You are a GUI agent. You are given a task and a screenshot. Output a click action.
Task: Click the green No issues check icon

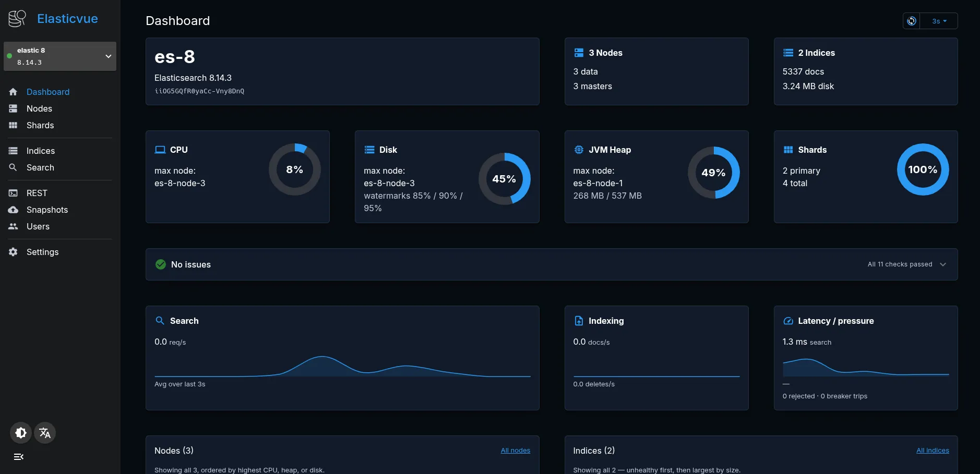(161, 264)
